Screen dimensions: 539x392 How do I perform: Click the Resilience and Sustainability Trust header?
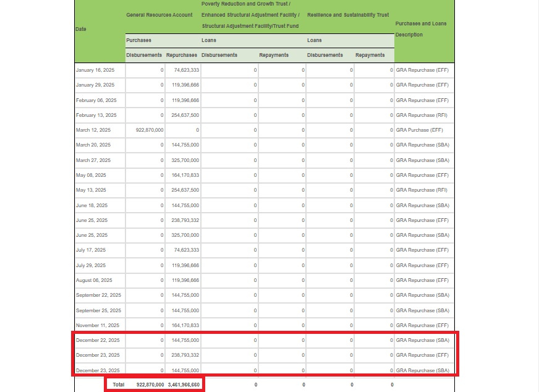348,14
